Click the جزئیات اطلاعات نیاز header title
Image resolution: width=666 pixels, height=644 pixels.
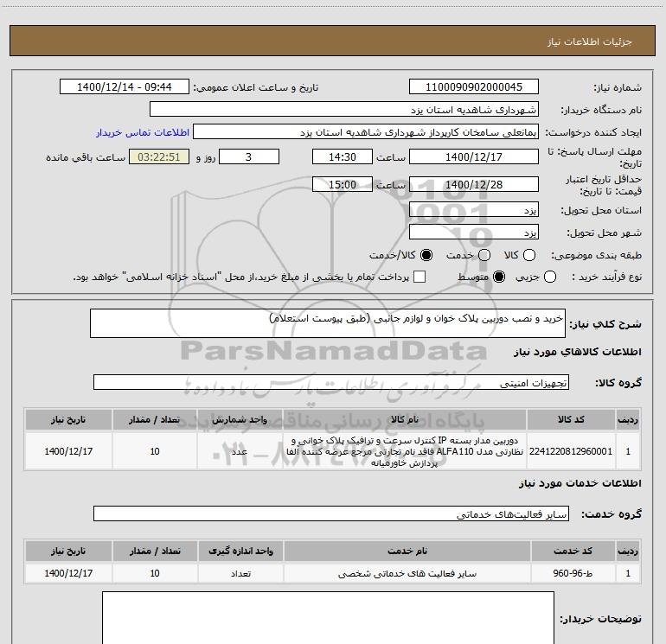coord(590,41)
